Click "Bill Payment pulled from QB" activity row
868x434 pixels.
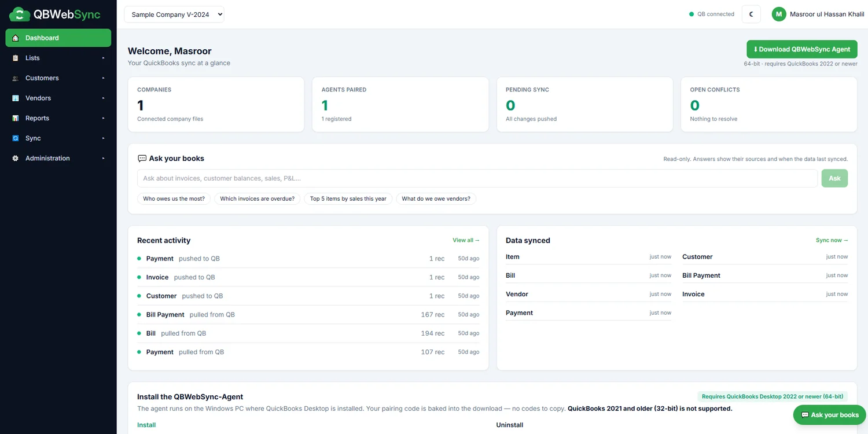coord(308,315)
